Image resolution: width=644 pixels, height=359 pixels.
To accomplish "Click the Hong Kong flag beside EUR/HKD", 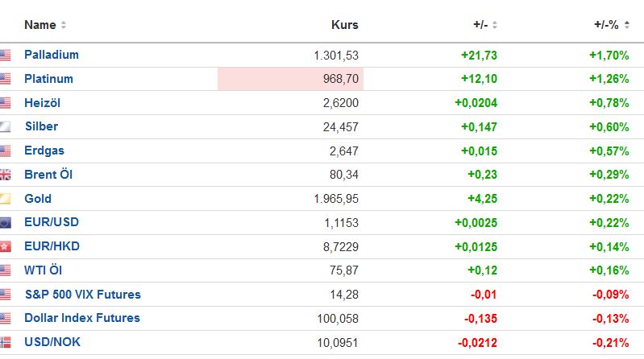I will tap(6, 246).
